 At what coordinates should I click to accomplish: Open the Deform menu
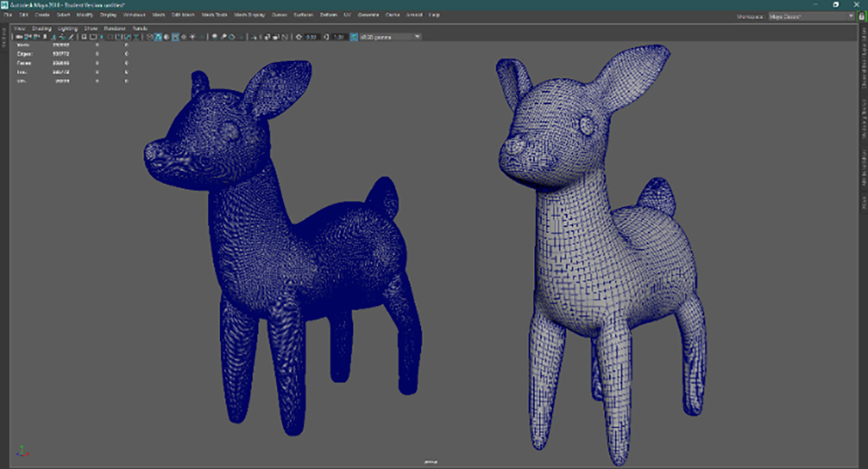[328, 14]
